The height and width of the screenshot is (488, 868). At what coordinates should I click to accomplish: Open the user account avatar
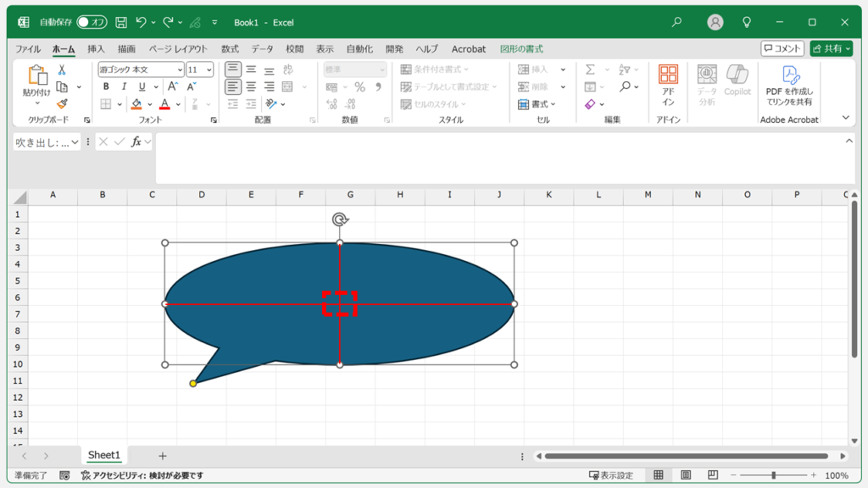click(715, 22)
